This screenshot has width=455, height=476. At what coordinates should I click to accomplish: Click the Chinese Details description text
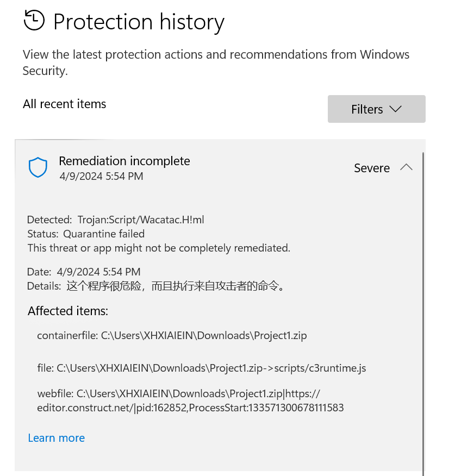tap(176, 286)
